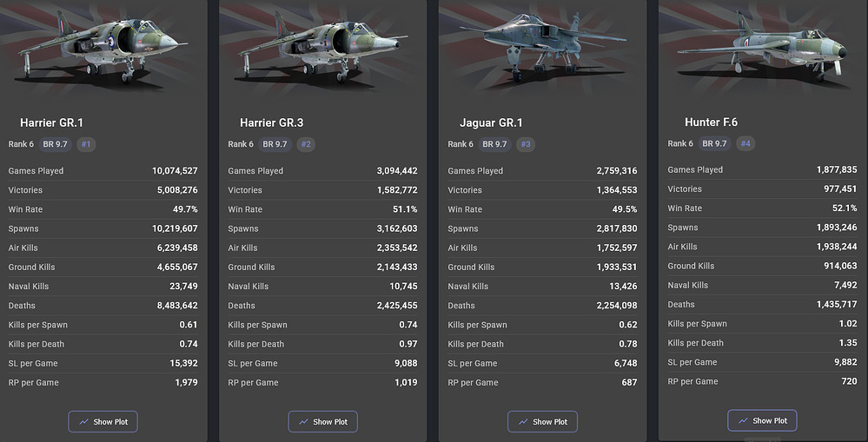
Task: Open the Harrier GR.3 vehicle name
Action: [271, 123]
